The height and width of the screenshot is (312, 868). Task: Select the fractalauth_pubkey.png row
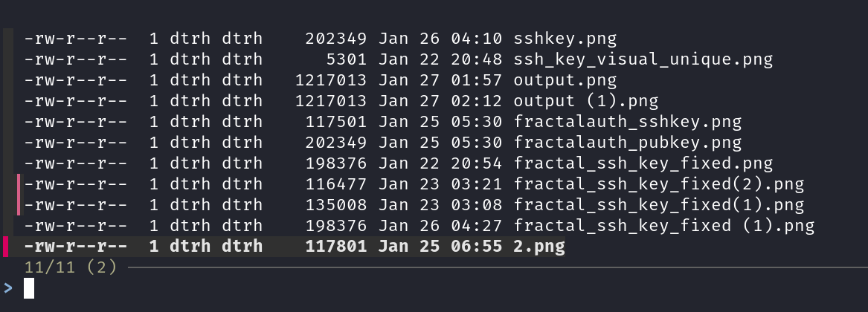tap(627, 142)
